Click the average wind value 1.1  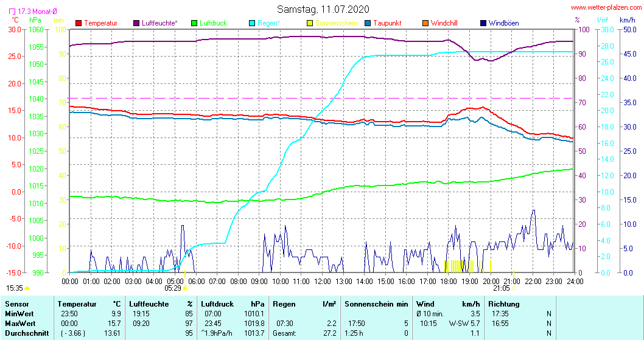point(475,333)
